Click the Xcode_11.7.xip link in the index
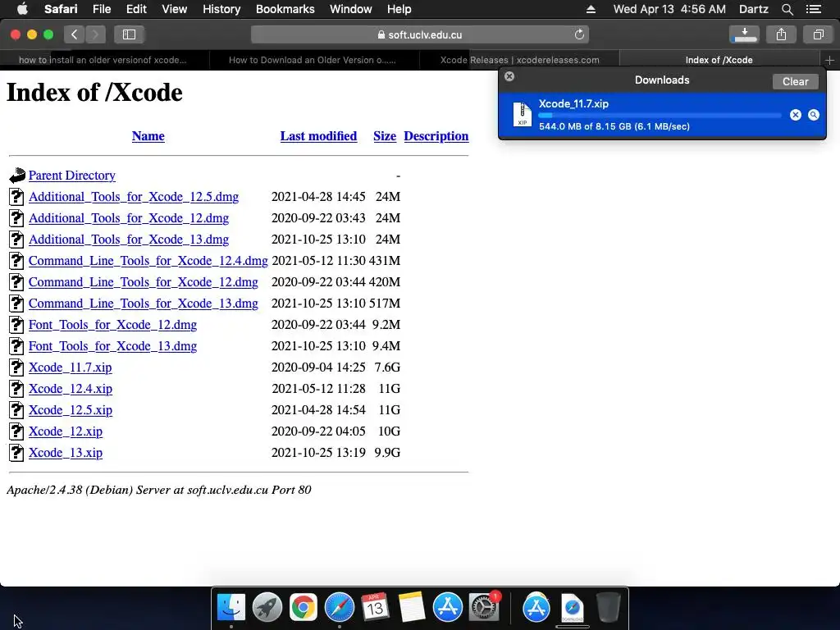Image resolution: width=840 pixels, height=630 pixels. [x=71, y=367]
